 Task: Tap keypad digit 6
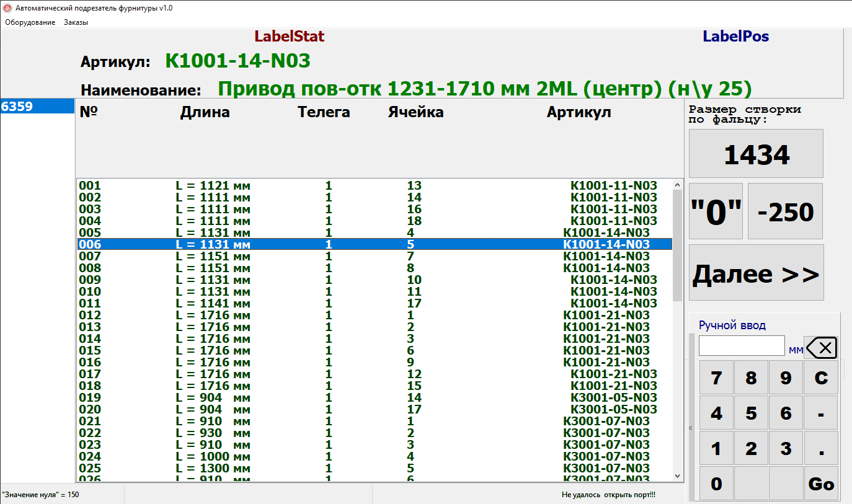(786, 413)
